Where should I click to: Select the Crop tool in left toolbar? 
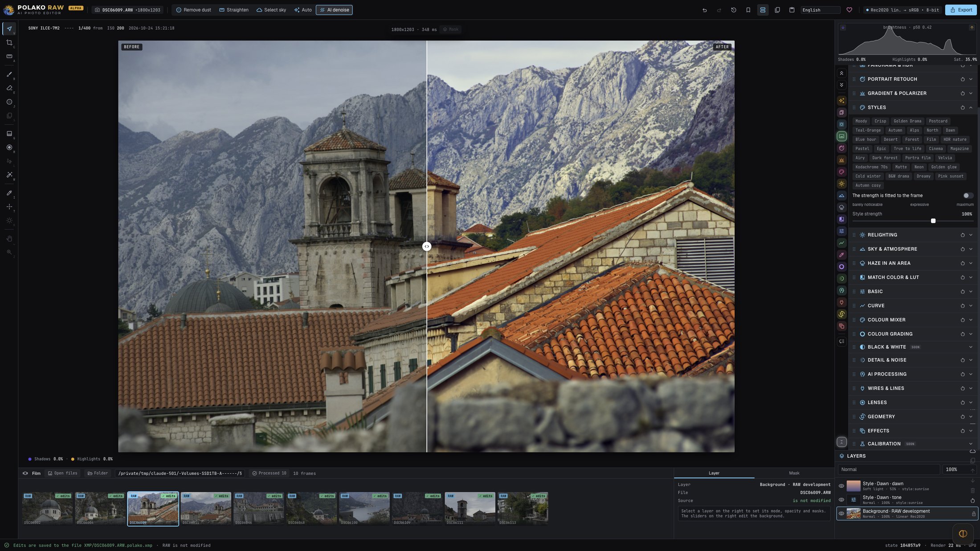9,42
